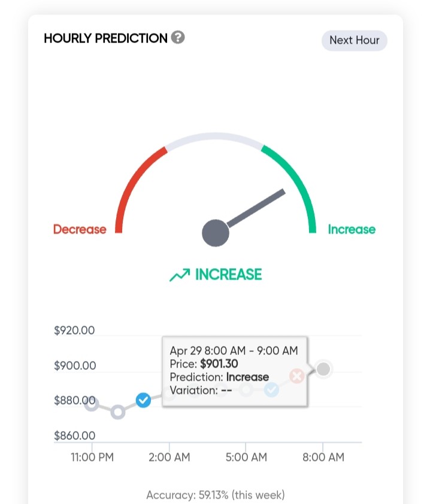
Task: Open the Next Hour selector
Action: point(355,41)
